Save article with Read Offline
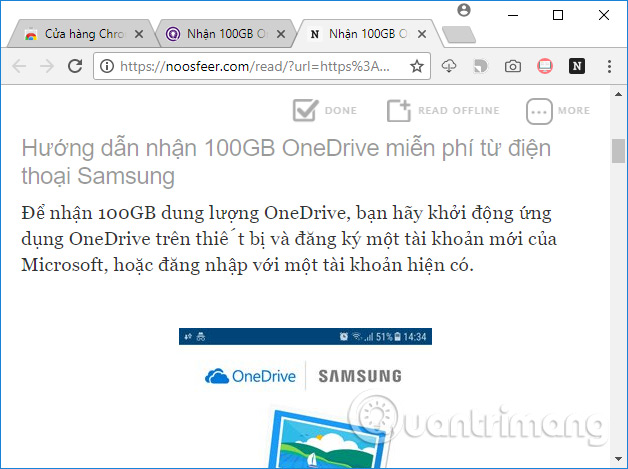The height and width of the screenshot is (469, 628). 443,110
